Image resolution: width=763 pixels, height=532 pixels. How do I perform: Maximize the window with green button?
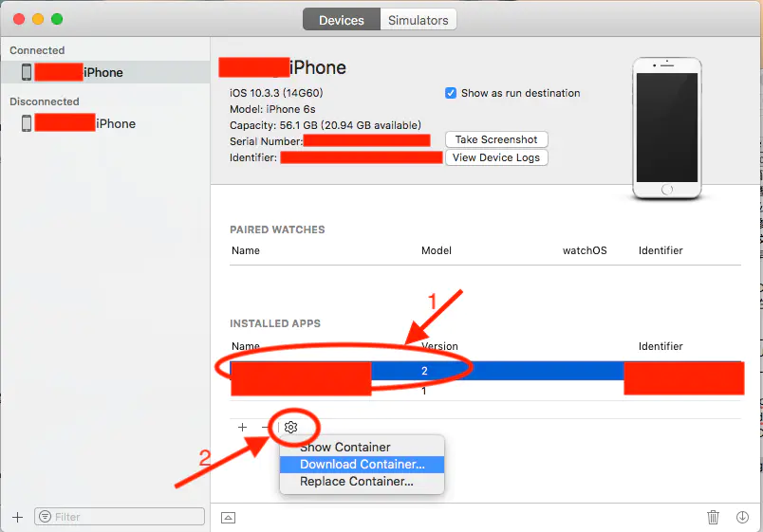pos(57,19)
